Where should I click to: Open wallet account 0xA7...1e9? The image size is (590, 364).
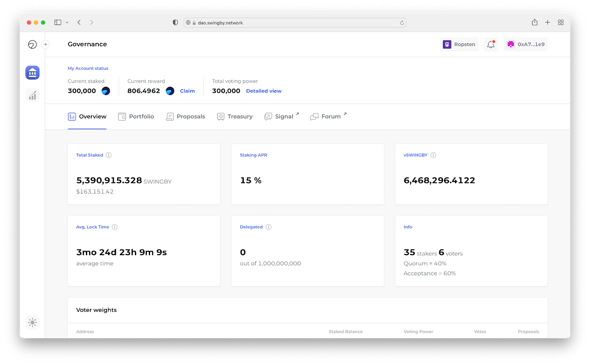526,44
